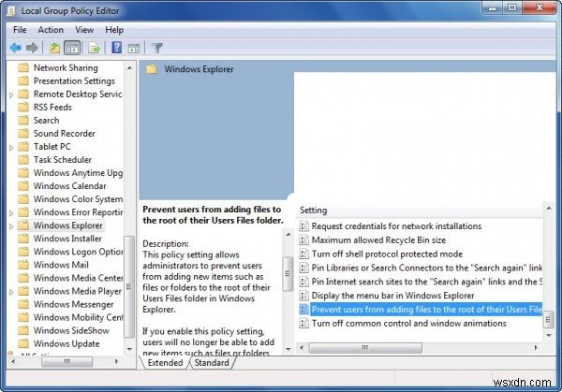Viewport: 562px width, 392px height.
Task: Expand the Windows Media Player node
Action: point(11,292)
